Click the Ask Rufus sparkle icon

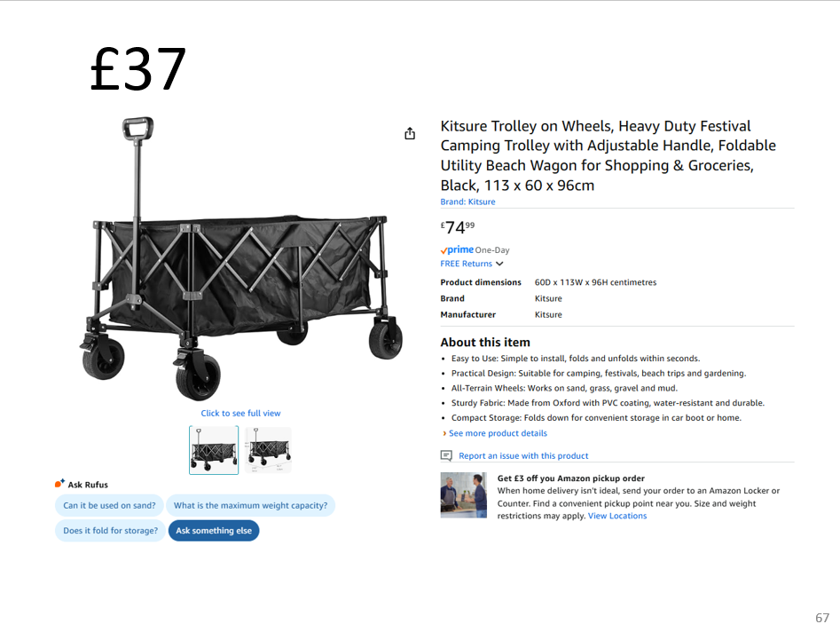coord(59,484)
